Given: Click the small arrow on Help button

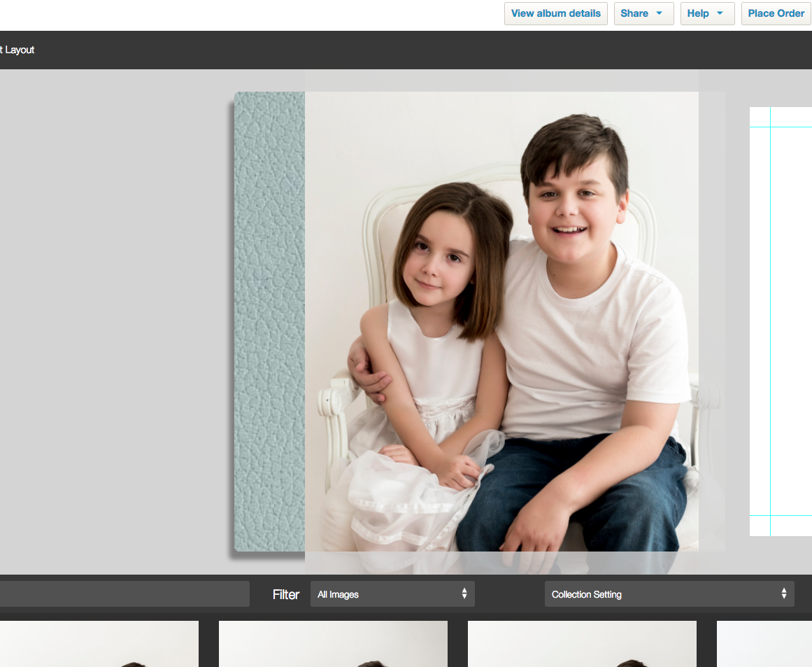Looking at the screenshot, I should pos(720,13).
